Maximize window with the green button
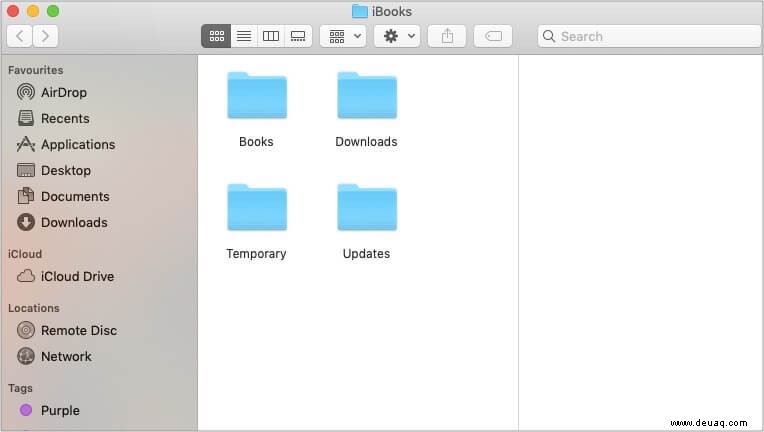Image resolution: width=764 pixels, height=432 pixels. (53, 11)
